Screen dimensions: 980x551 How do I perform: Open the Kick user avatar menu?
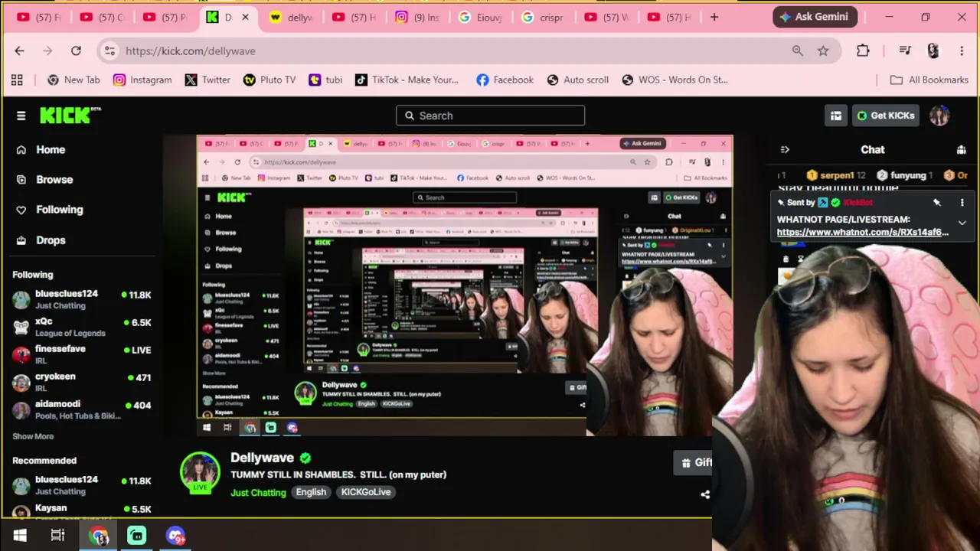click(x=939, y=116)
